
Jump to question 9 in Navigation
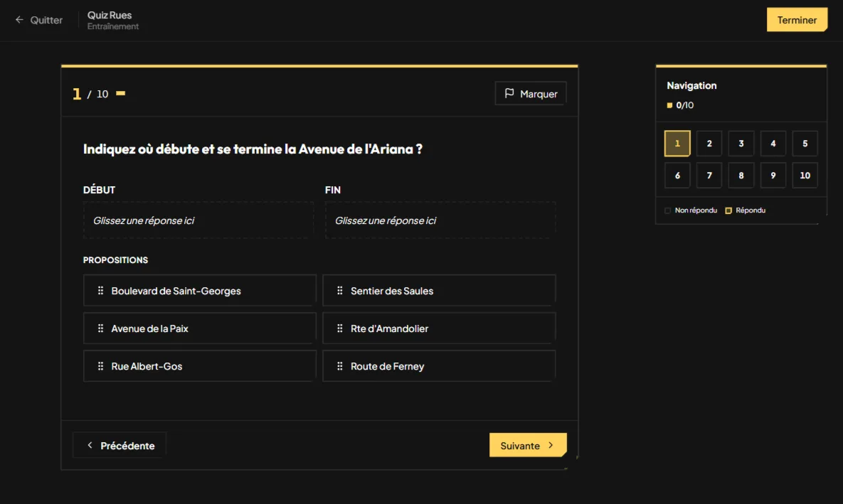point(773,175)
